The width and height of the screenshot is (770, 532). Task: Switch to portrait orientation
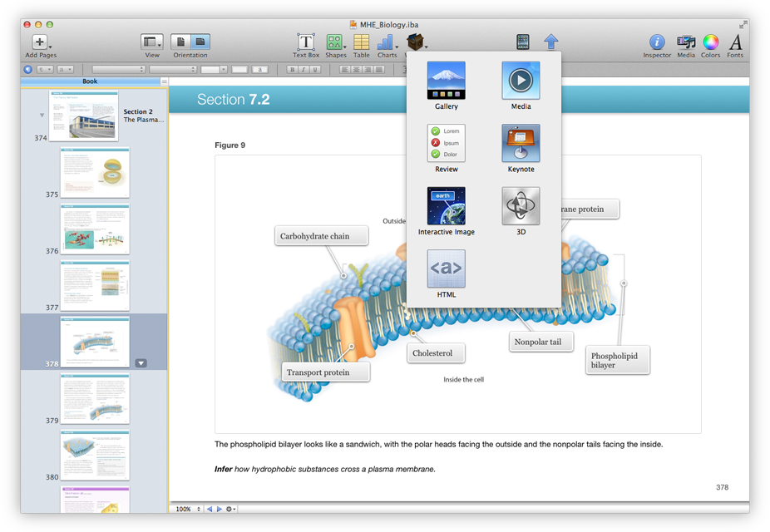(x=180, y=42)
